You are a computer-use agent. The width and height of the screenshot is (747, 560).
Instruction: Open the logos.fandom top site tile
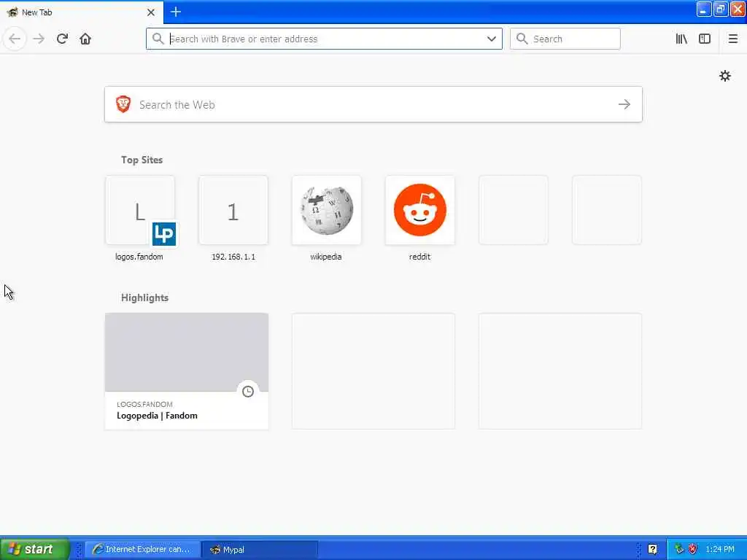click(140, 210)
